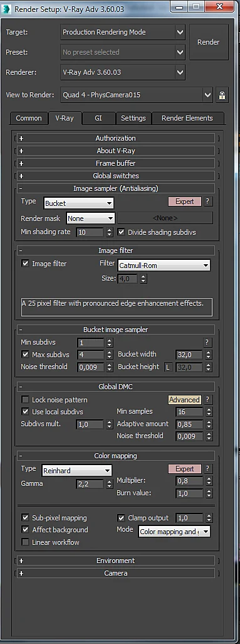Toggle Clamp output checkbox
This screenshot has width=240, height=644.
tap(121, 518)
